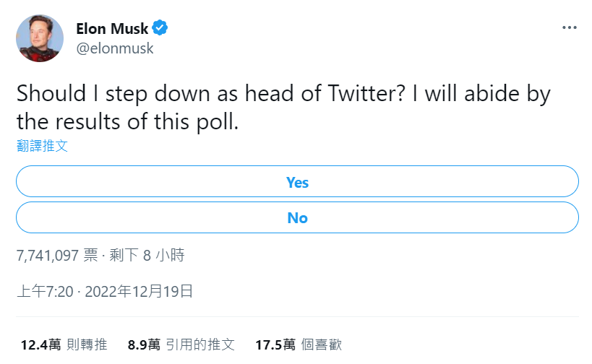Click the 上午7:20 tweet time

45,292
